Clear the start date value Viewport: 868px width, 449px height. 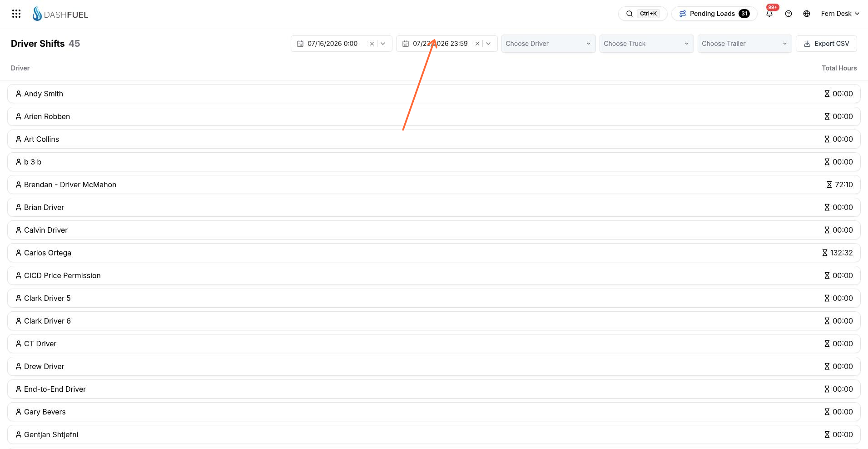coord(372,44)
